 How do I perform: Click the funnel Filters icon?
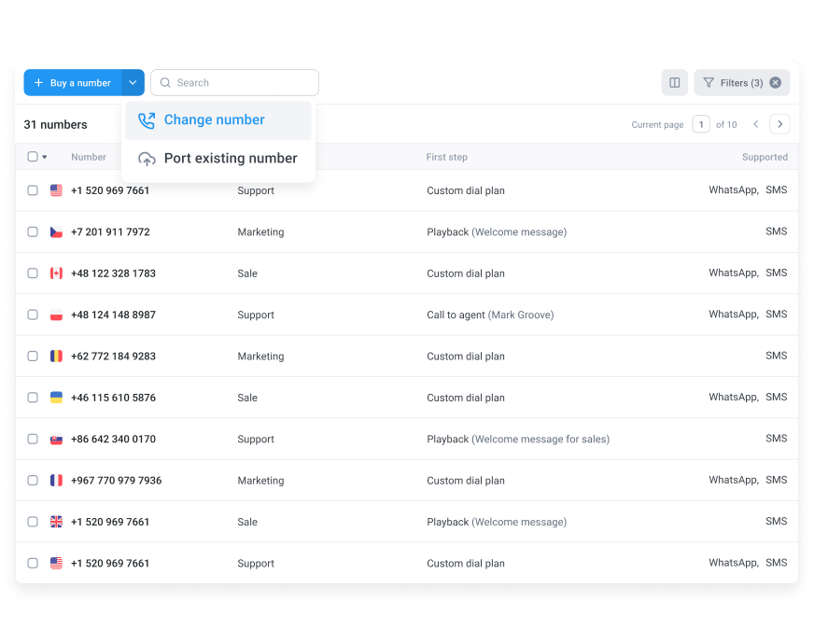709,82
